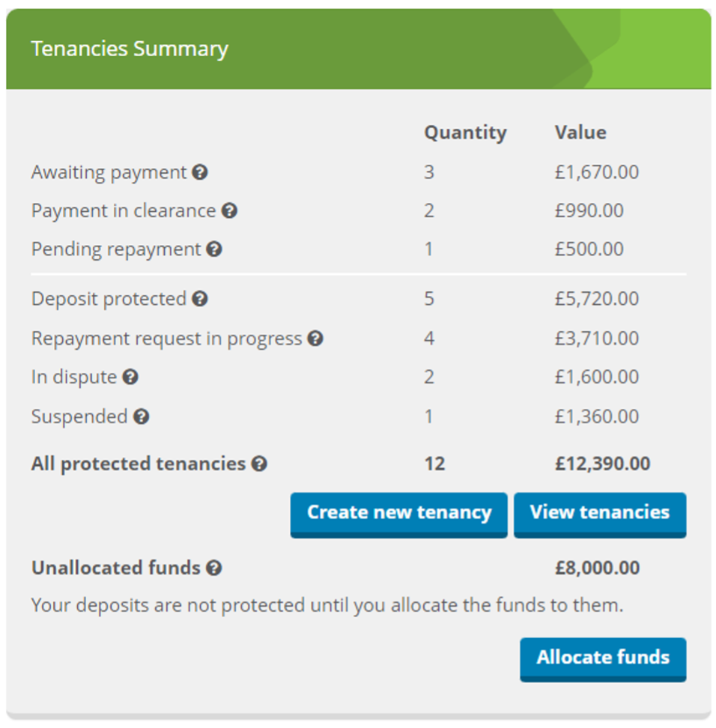Select the In dispute row label
Screen dimensions: 716x728
pos(74,377)
